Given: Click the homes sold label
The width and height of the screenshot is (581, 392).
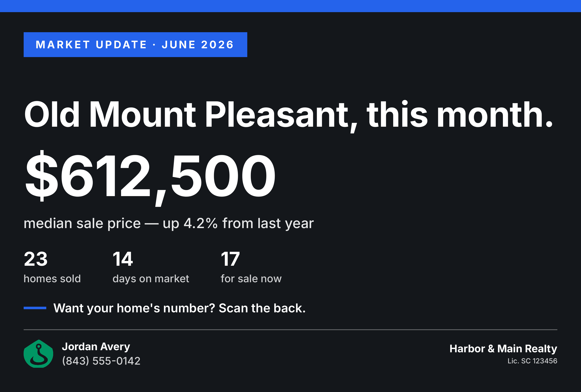Looking at the screenshot, I should (52, 279).
